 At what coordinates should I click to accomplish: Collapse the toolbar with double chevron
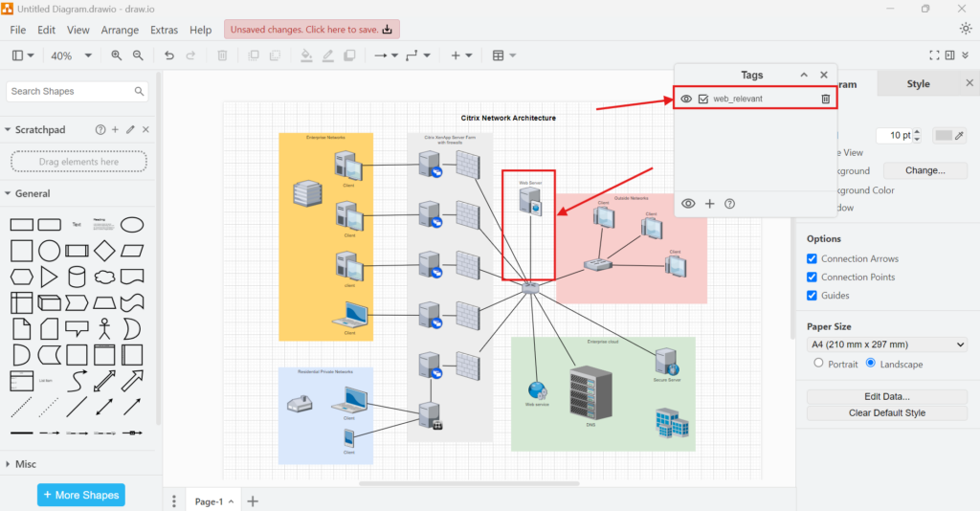click(966, 56)
